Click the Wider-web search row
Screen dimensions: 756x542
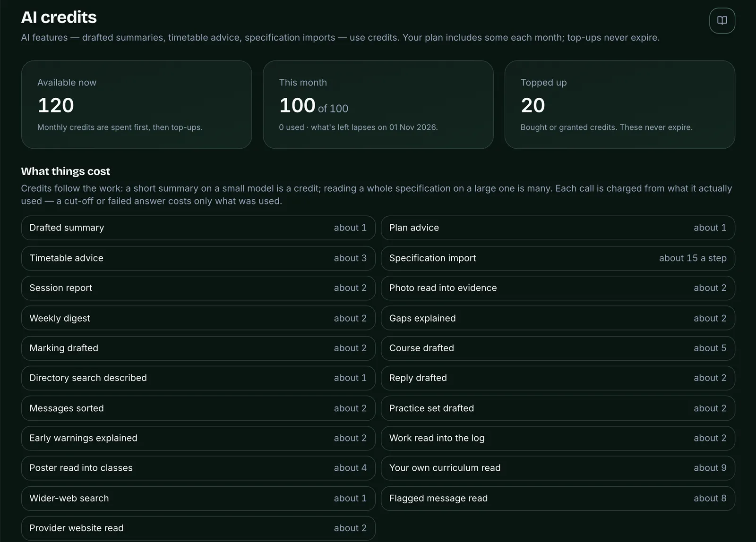pos(198,499)
